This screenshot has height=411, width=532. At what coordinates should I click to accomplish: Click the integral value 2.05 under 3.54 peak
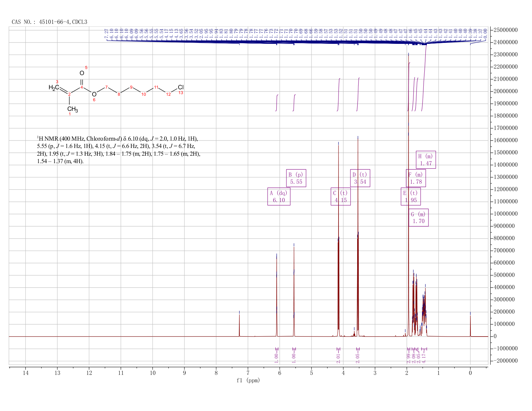[358, 358]
